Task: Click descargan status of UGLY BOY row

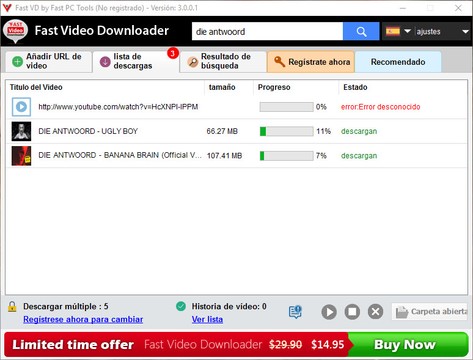Action: coord(359,131)
